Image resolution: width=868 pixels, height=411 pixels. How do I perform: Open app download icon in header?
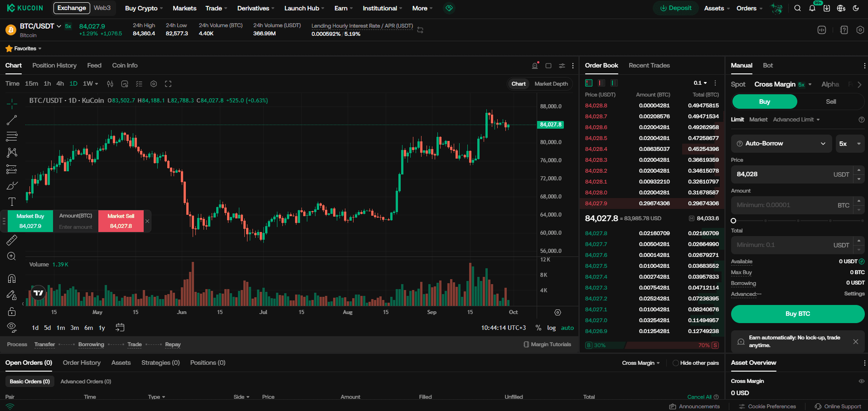827,8
